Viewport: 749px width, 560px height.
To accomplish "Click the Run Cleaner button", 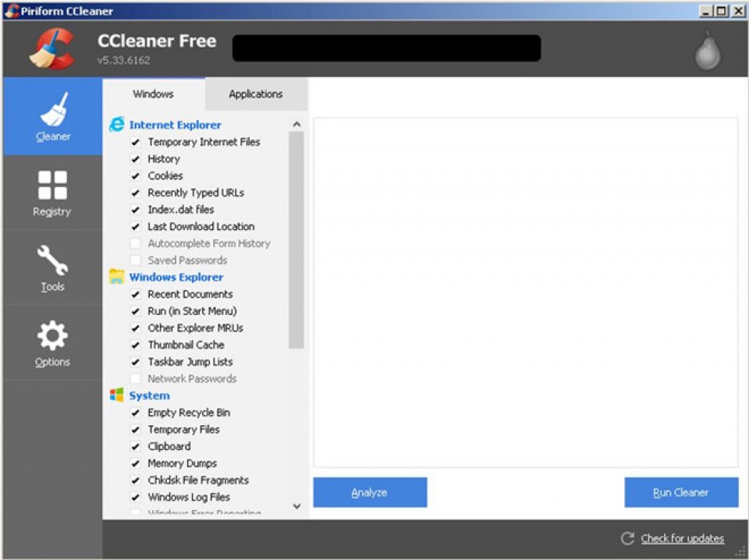I will pos(681,492).
